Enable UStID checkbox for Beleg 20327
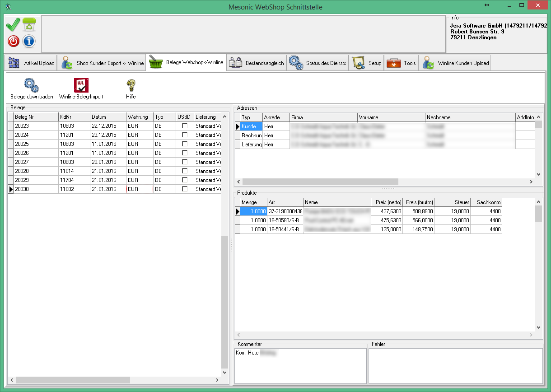This screenshot has width=551, height=392. coord(185,162)
